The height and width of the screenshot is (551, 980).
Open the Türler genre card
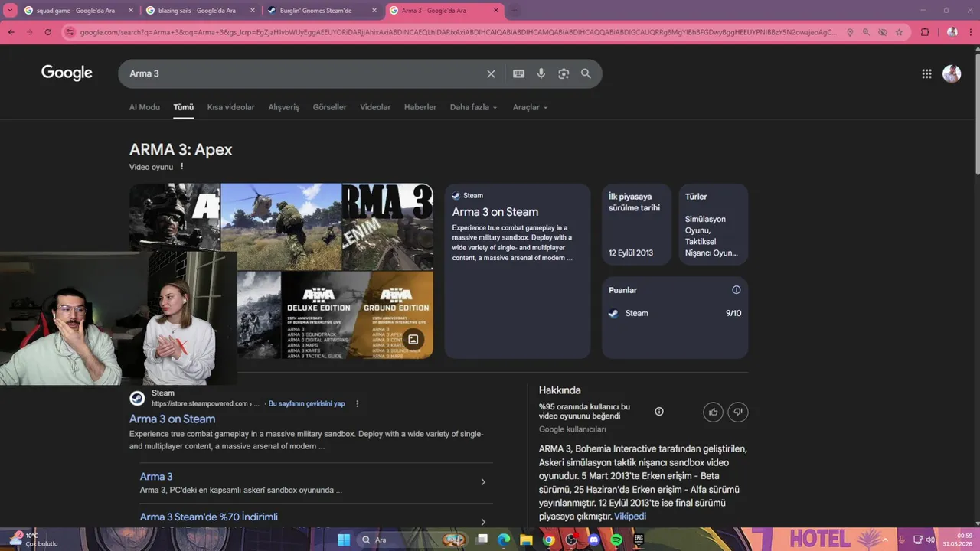click(713, 224)
